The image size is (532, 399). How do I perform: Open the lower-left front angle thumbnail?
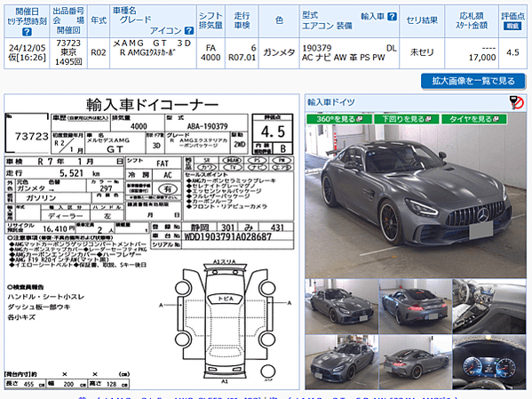341,362
